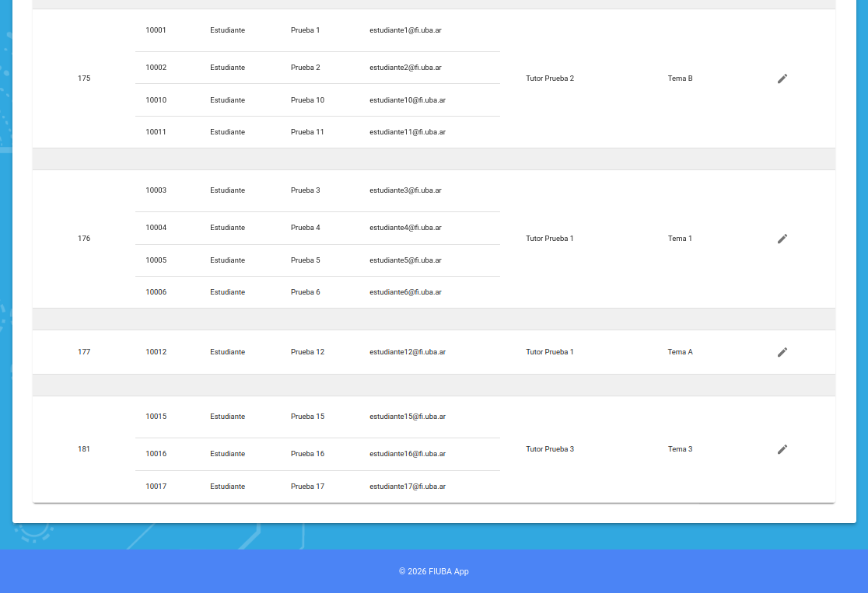Select the Tutor Prueba 2 cell
The image size is (868, 593).
click(549, 78)
